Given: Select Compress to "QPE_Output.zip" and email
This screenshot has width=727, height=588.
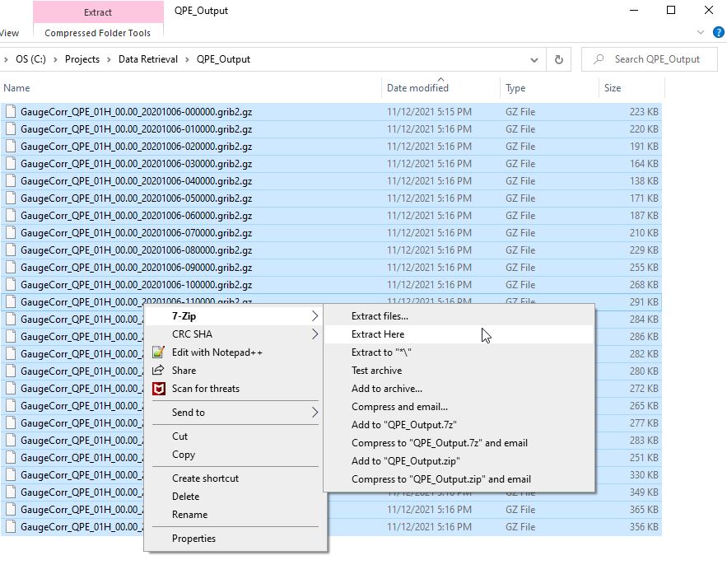Looking at the screenshot, I should pos(459,479).
